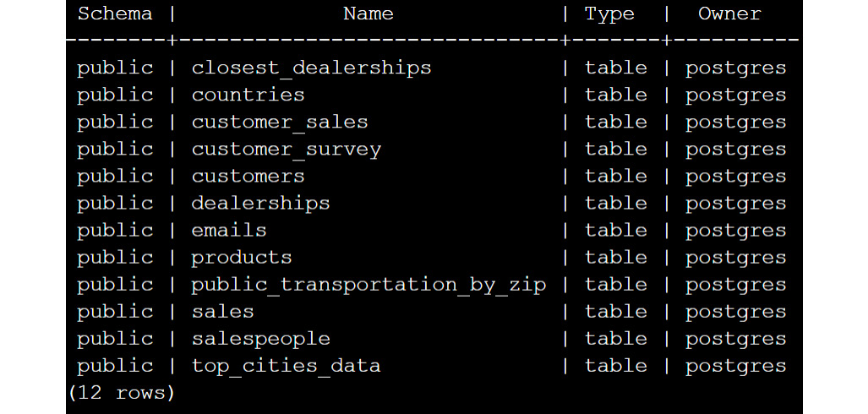Click the emails table name
The height and width of the screenshot is (414, 868).
(229, 231)
